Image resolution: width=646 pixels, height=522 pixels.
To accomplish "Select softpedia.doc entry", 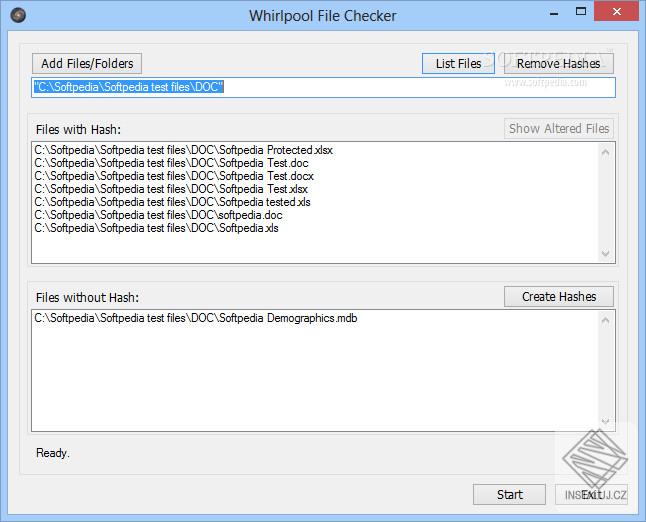I will [x=158, y=215].
